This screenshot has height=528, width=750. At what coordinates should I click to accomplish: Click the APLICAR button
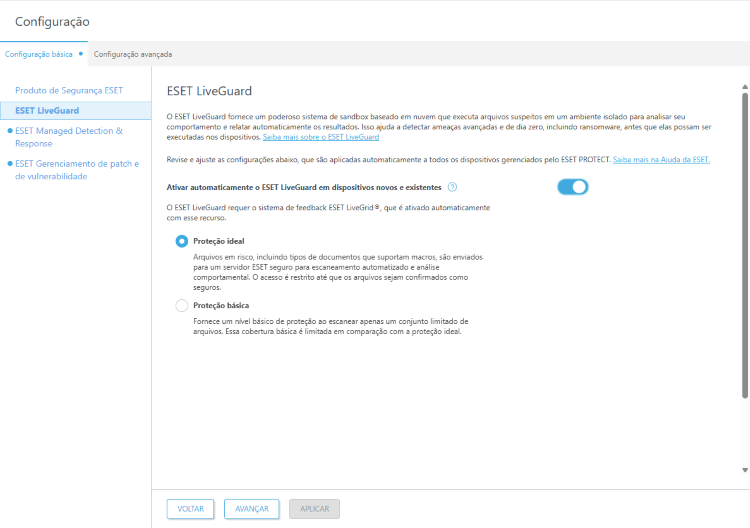314,509
